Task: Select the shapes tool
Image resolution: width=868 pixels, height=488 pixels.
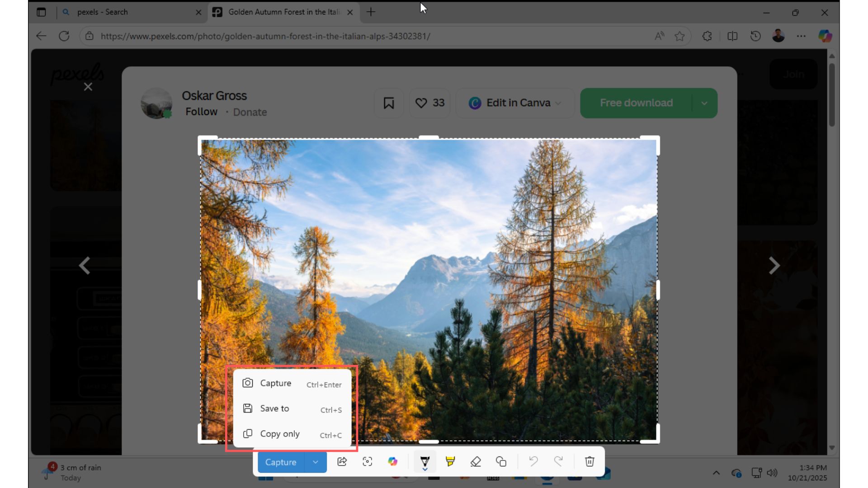Action: click(501, 462)
